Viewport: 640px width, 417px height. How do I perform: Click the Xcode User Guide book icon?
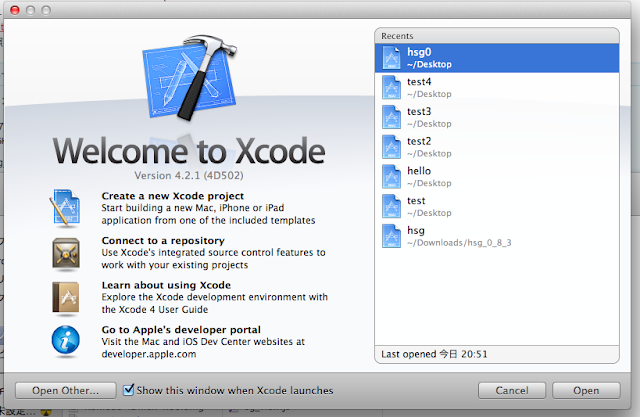coord(66,298)
